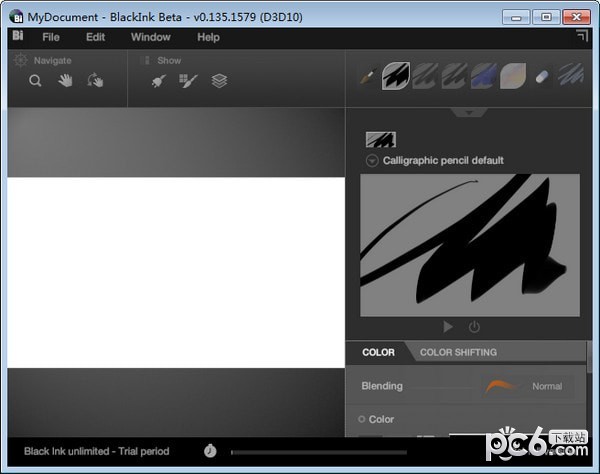Screen dimensions: 600x474
Task: Open the brush and swatches panel
Action: pyautogui.click(x=188, y=81)
